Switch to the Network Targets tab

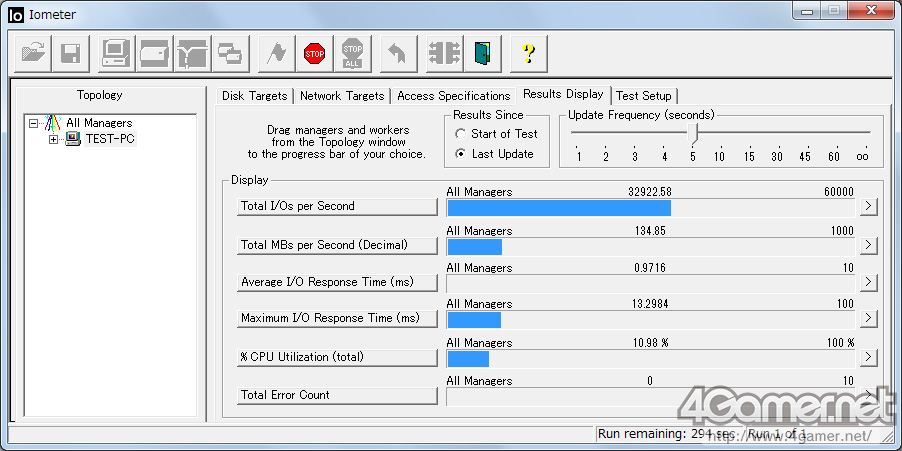[x=342, y=96]
